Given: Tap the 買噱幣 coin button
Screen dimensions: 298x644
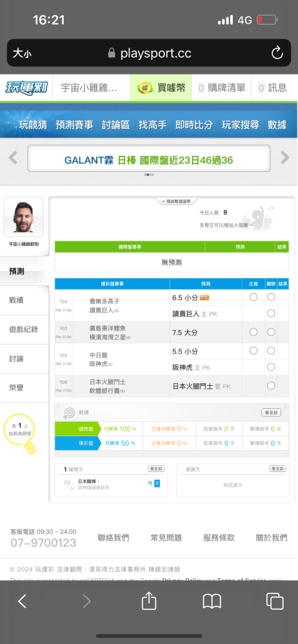Looking at the screenshot, I should (161, 88).
